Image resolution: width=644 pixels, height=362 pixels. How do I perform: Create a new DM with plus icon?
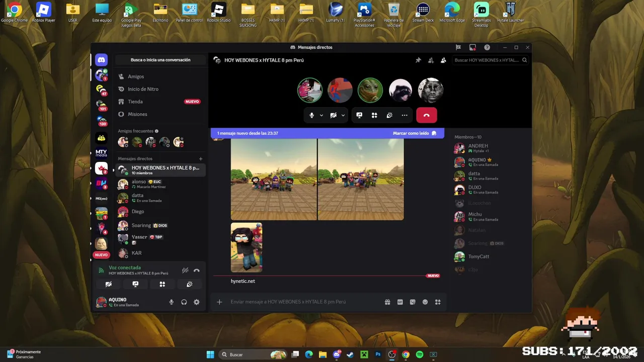point(201,159)
